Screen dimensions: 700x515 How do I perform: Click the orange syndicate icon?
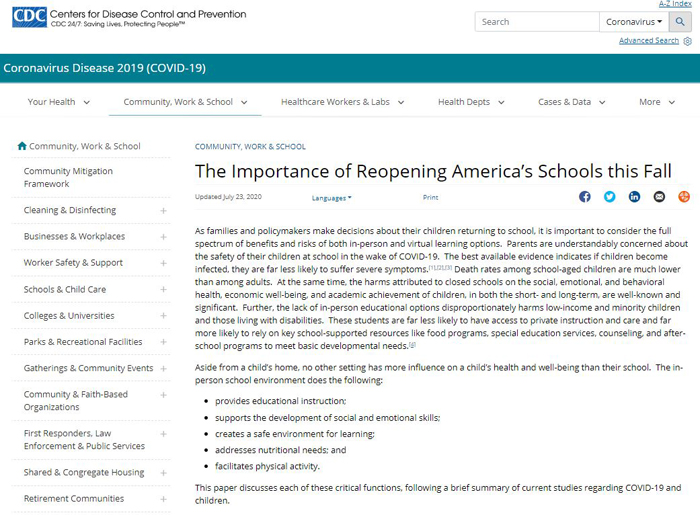coord(684,196)
